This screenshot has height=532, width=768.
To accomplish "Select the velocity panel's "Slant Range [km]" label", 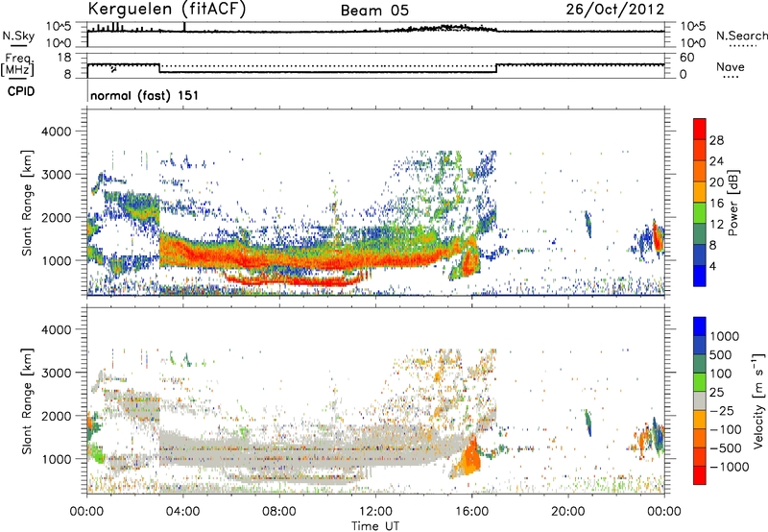I will (x=27, y=400).
